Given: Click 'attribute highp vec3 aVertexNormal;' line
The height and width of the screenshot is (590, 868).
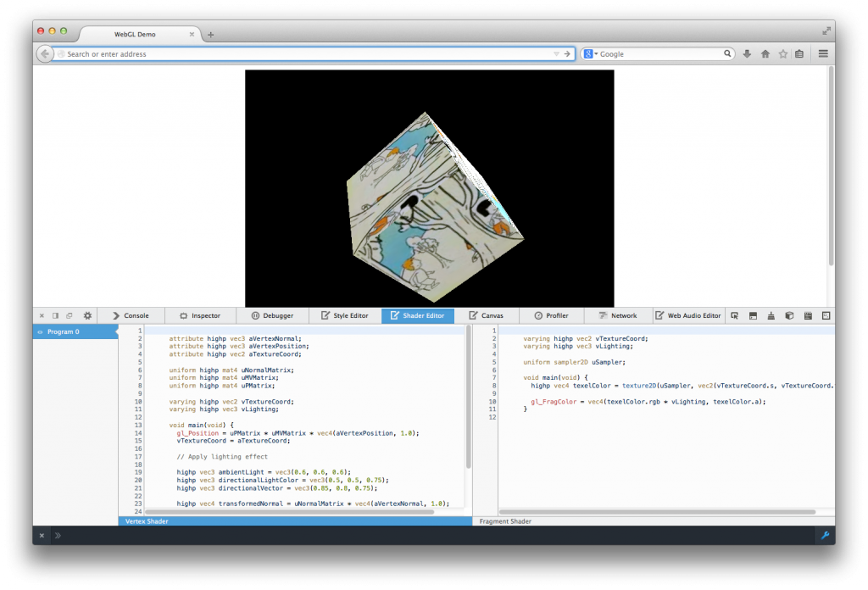Looking at the screenshot, I should [236, 339].
